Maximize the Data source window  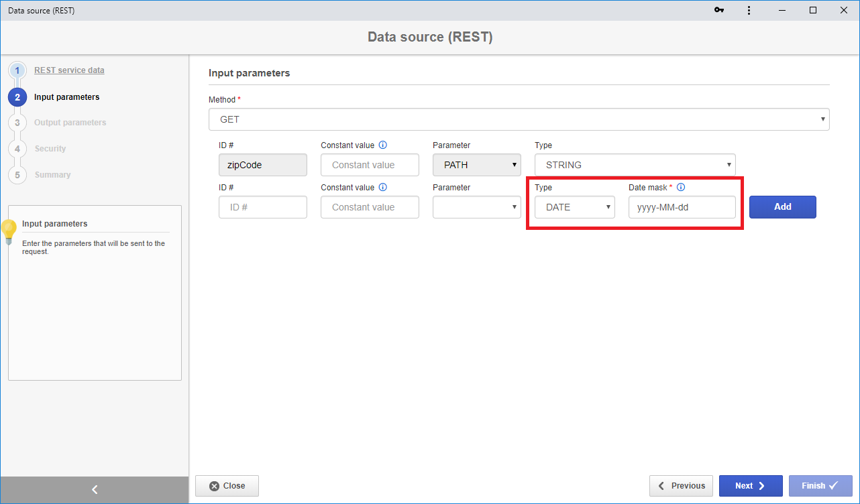point(813,10)
